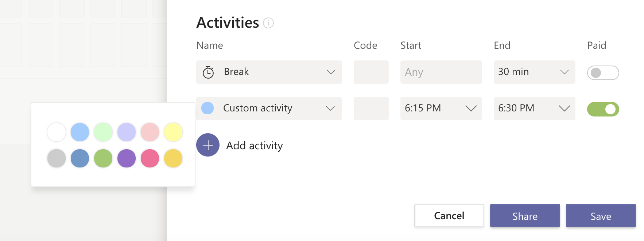Click the Break timer clock icon
Viewport: 644px width, 241px height.
click(x=208, y=72)
